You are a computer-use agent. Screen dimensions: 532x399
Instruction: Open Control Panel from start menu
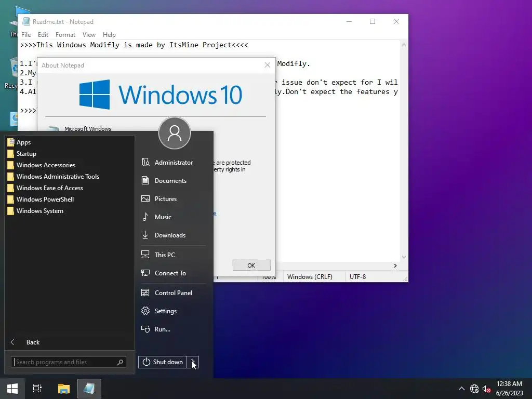pyautogui.click(x=174, y=293)
